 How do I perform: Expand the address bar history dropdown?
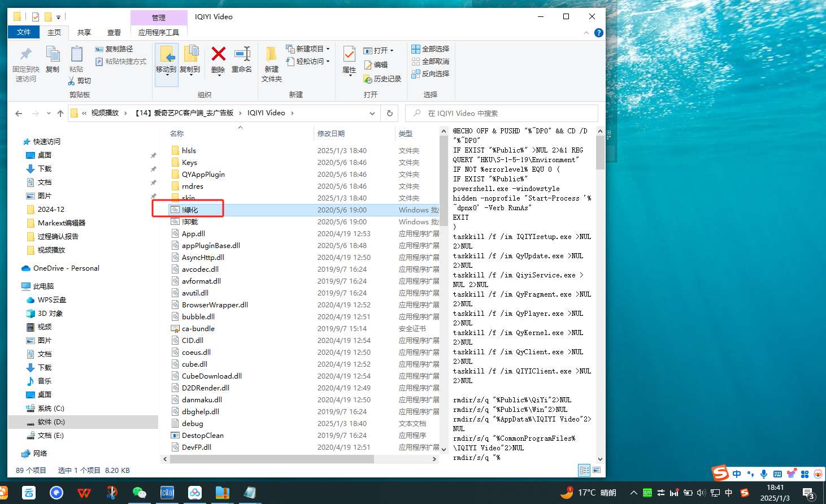point(372,114)
